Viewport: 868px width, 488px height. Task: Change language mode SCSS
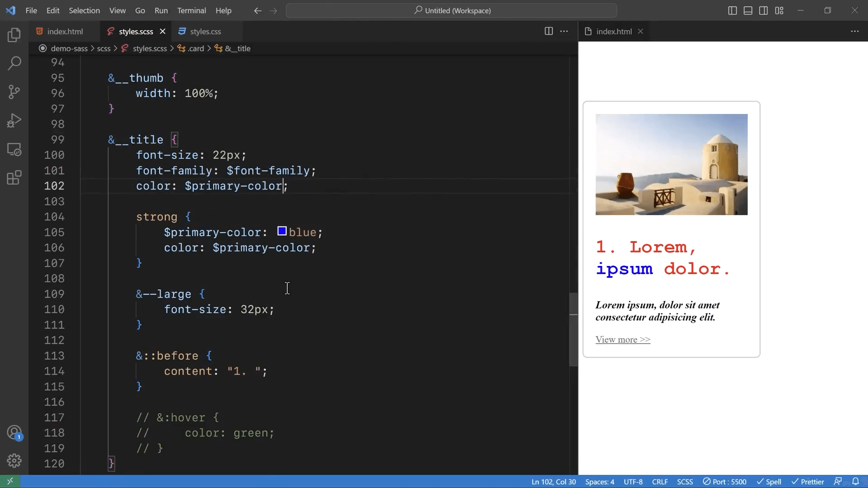pyautogui.click(x=685, y=482)
